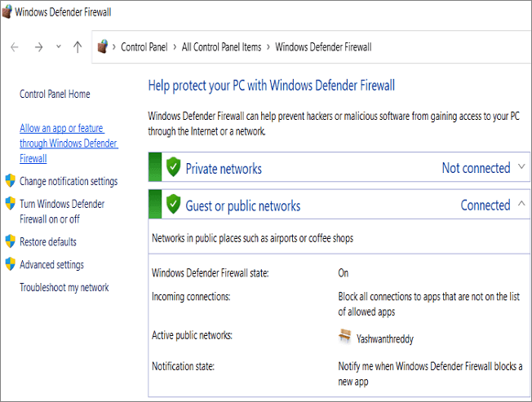This screenshot has width=532, height=402.
Task: Click the address bar firewall icon
Action: tap(103, 47)
